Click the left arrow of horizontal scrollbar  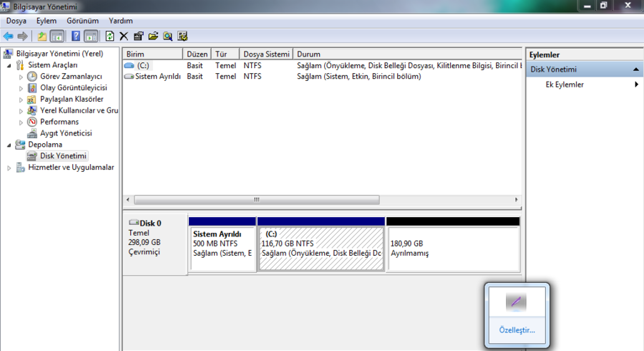click(x=128, y=200)
